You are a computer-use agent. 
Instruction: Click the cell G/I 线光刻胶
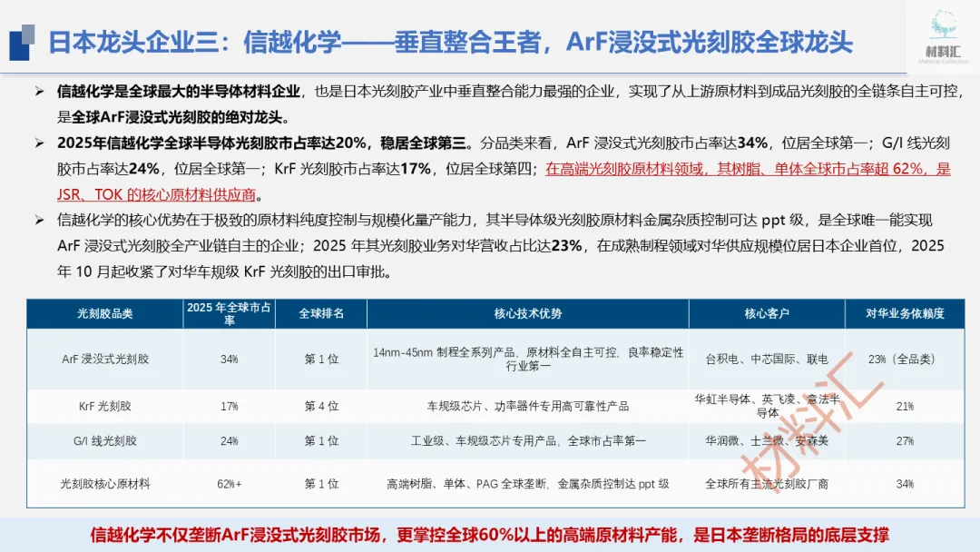[x=105, y=440]
